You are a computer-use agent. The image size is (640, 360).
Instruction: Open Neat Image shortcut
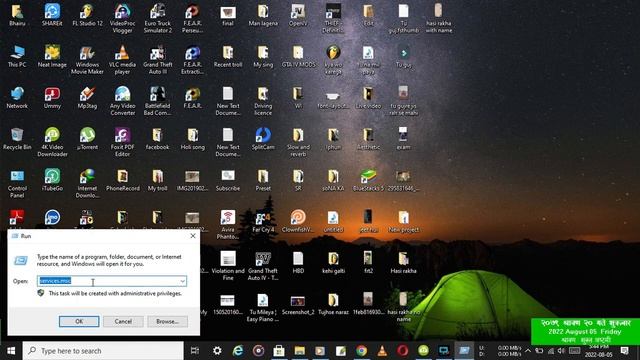click(52, 56)
